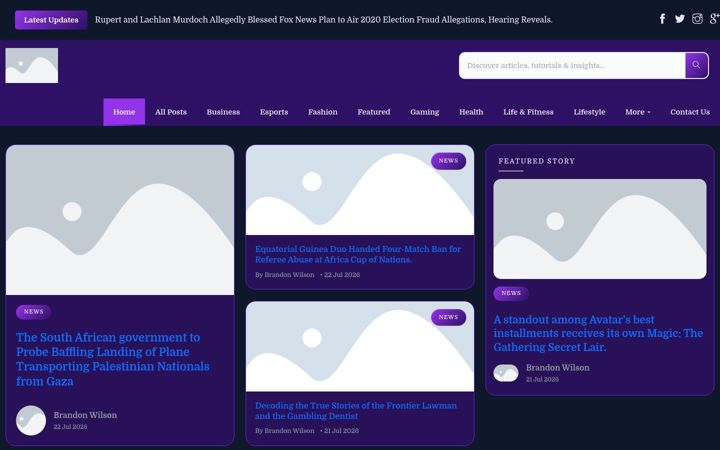Viewport: 720px width, 450px height.
Task: Open the Life & Fitness category
Action: coord(528,112)
